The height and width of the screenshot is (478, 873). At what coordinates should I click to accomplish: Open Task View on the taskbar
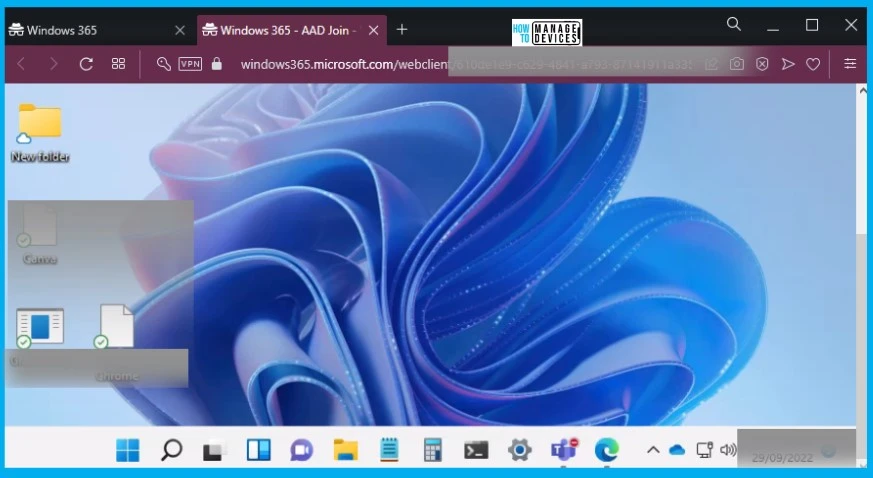click(215, 450)
